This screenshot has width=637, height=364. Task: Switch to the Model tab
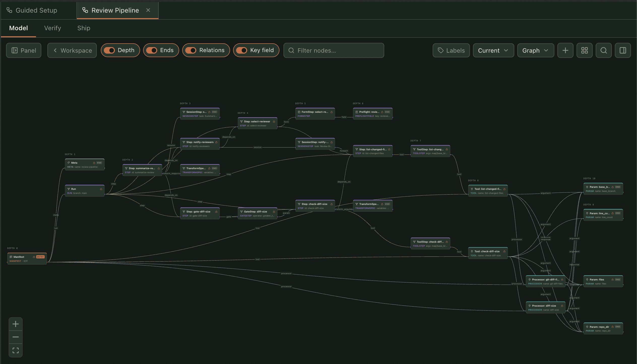(18, 28)
